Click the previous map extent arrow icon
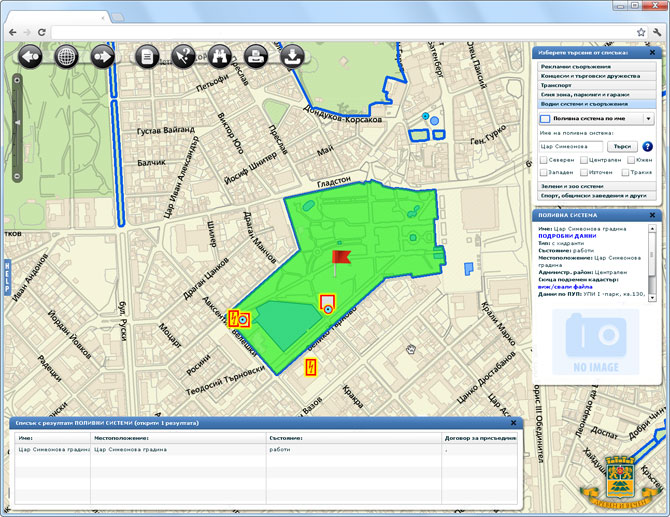670x517 pixels. (x=30, y=56)
